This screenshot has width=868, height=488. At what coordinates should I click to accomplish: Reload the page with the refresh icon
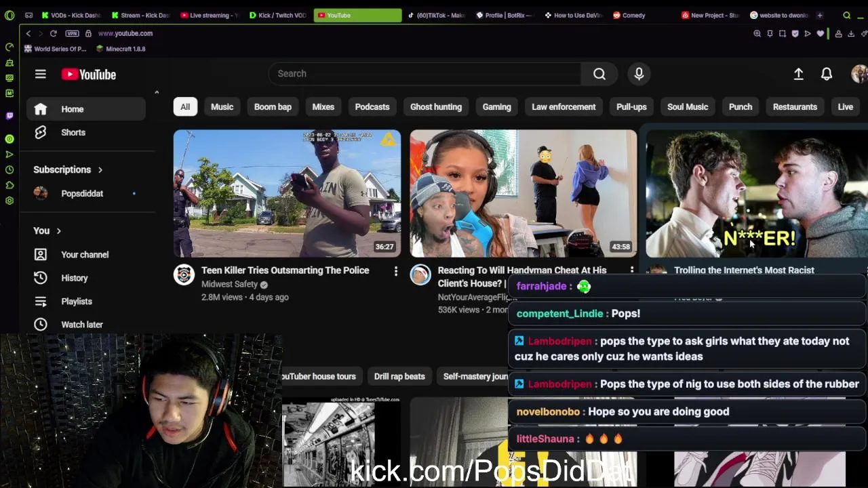click(x=53, y=33)
